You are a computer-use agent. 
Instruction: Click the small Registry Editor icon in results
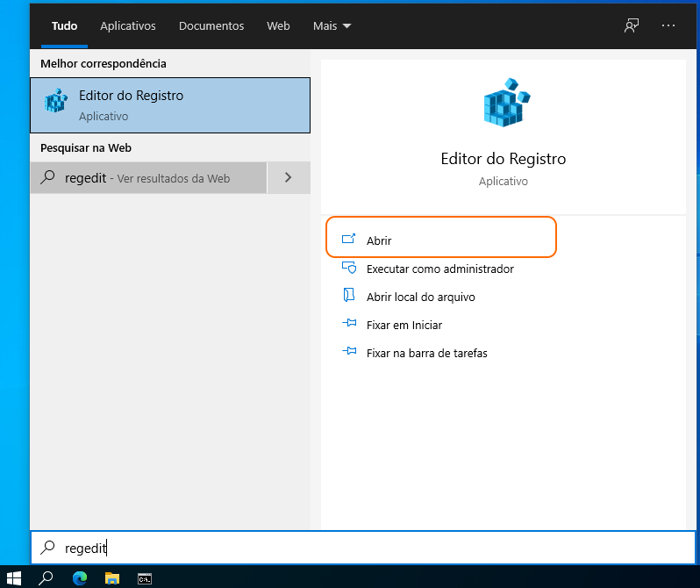(x=56, y=101)
